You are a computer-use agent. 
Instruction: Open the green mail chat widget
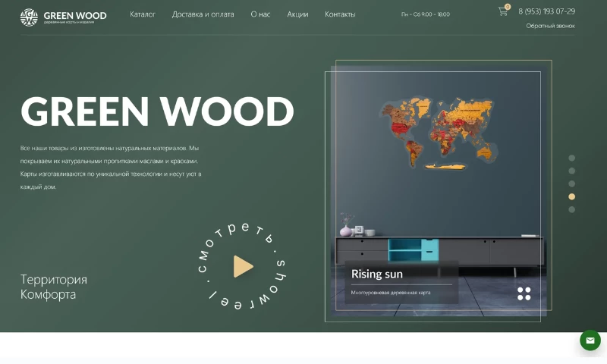coord(590,340)
